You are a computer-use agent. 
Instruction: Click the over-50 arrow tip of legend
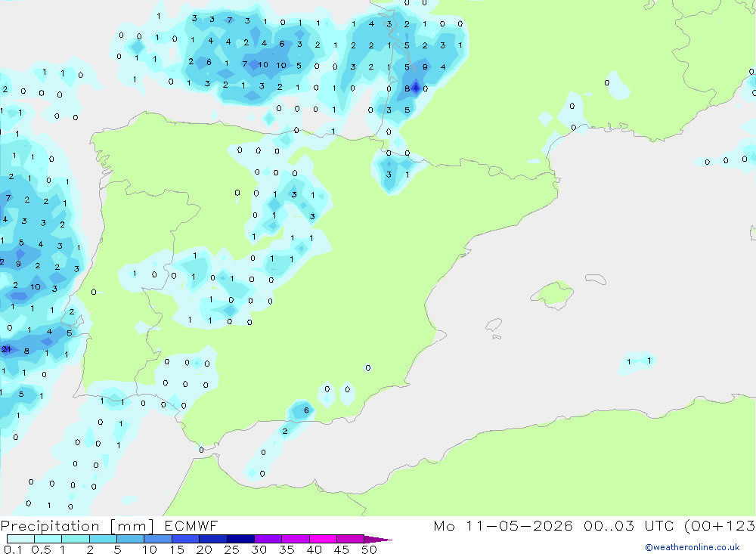pos(378,539)
